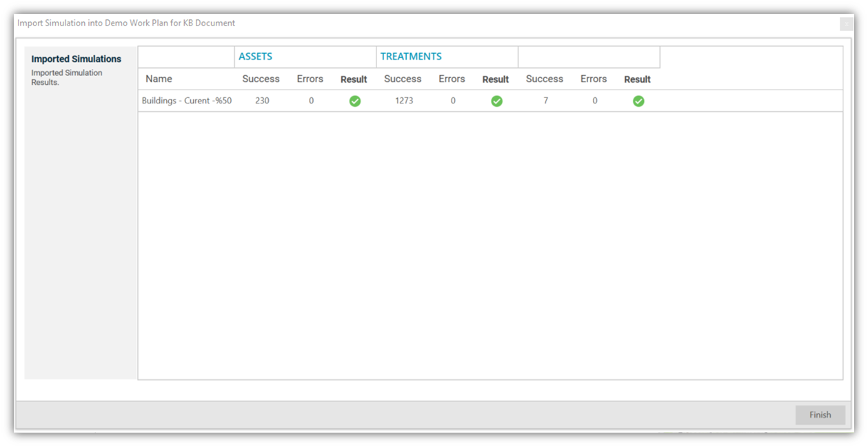868x447 pixels.
Task: Click the third group's Result column header
Action: 638,79
